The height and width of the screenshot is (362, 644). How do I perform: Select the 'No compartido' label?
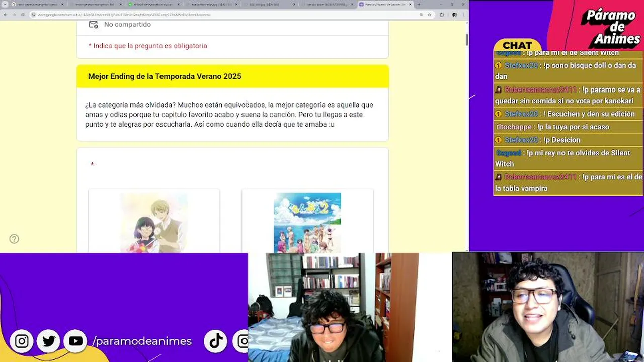pyautogui.click(x=127, y=24)
